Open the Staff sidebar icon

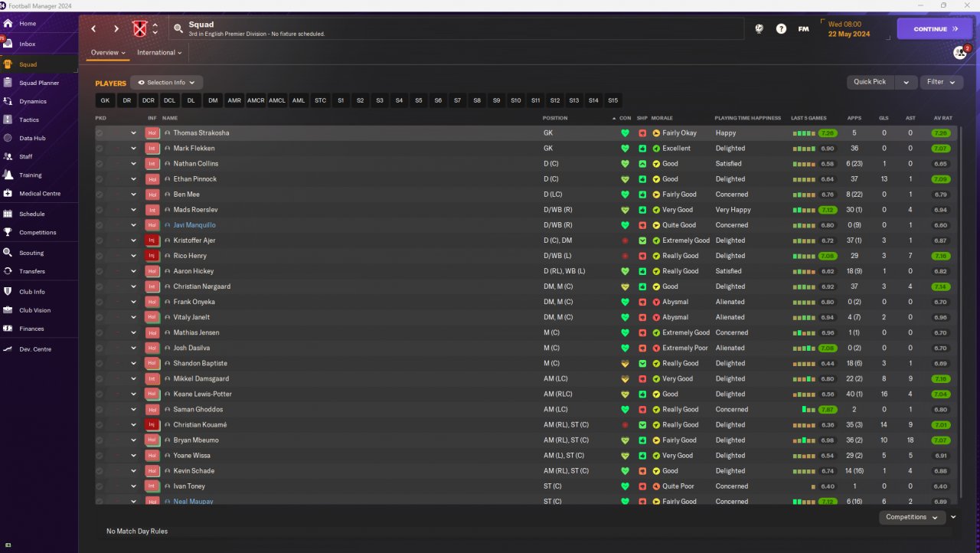click(8, 156)
